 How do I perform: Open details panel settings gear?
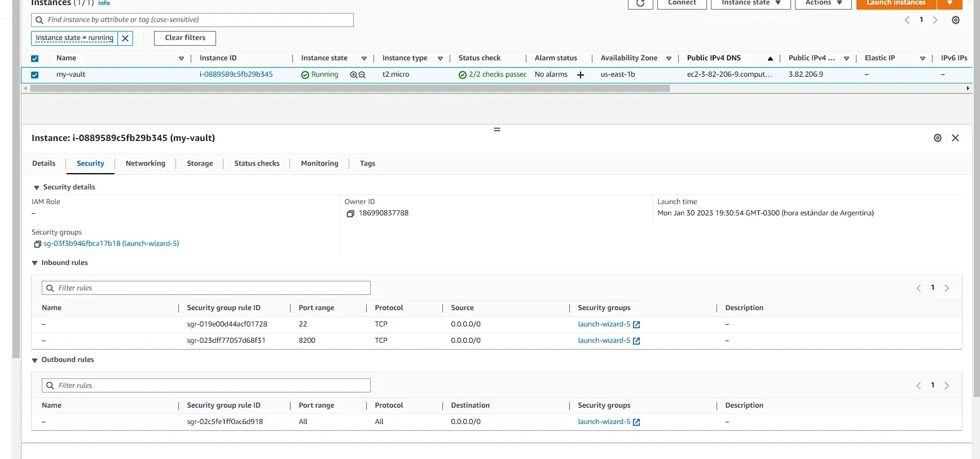(x=938, y=138)
